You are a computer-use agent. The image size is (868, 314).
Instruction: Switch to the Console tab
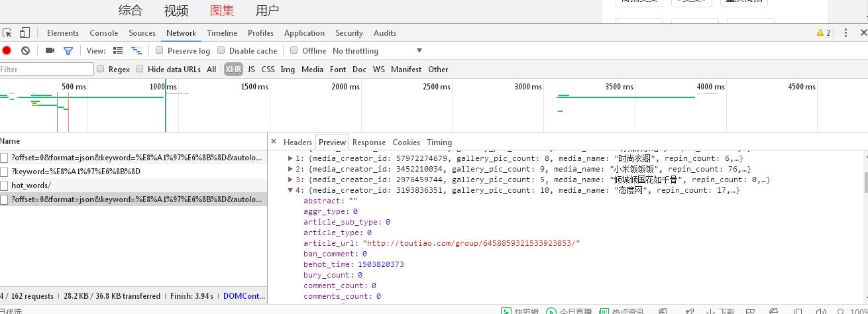104,32
